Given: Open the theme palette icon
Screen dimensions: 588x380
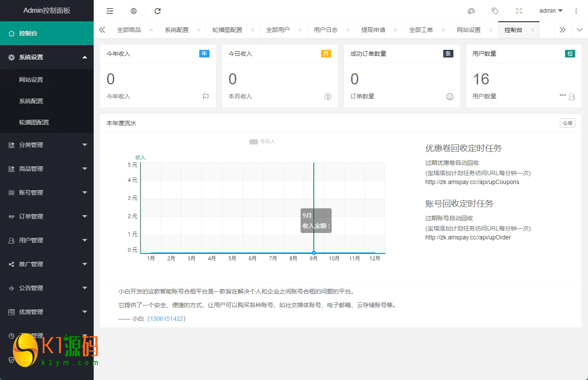Looking at the screenshot, I should 471,11.
